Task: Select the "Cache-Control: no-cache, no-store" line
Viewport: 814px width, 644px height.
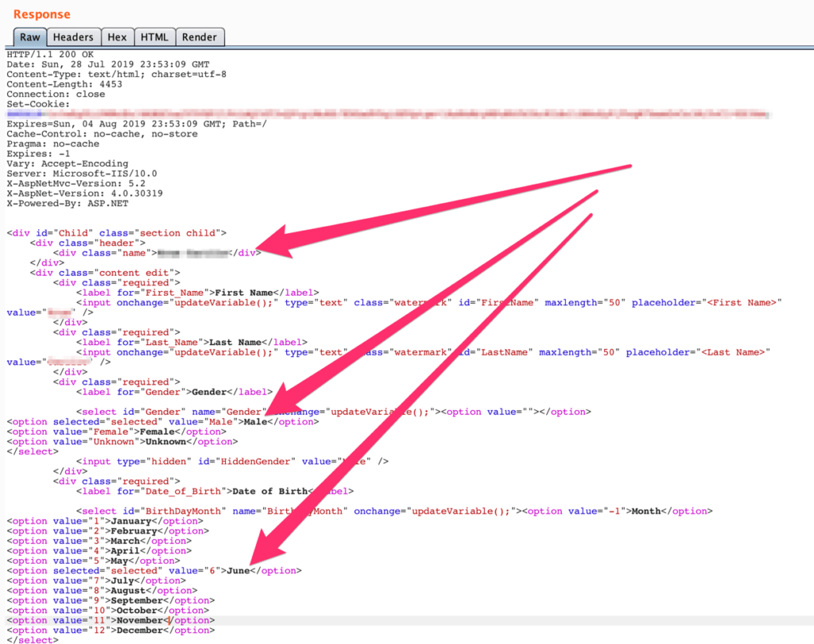Action: [x=103, y=134]
